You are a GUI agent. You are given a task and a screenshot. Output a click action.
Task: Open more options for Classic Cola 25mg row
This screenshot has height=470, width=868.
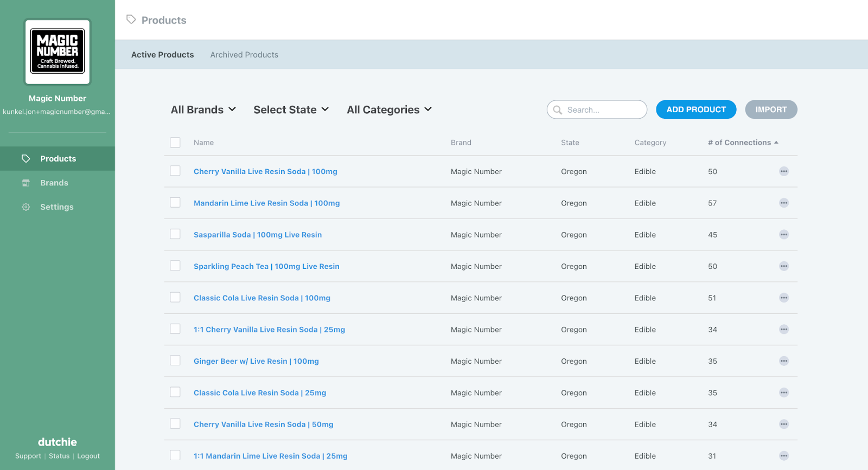[784, 392]
